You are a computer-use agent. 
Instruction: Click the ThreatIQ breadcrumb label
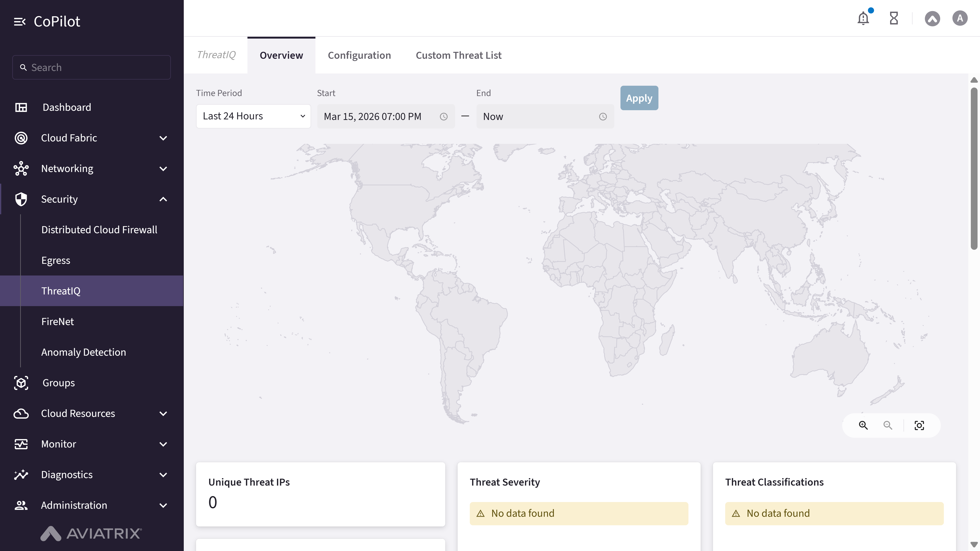click(x=216, y=55)
